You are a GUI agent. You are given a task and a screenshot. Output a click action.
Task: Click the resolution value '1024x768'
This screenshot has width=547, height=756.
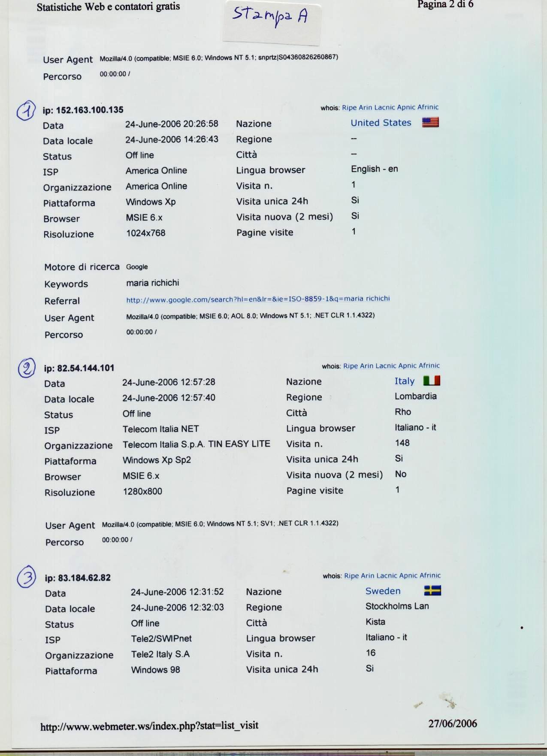145,233
